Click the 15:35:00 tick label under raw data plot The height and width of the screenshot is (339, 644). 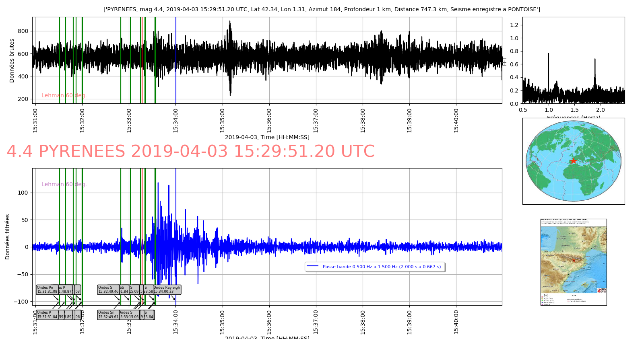coord(223,120)
